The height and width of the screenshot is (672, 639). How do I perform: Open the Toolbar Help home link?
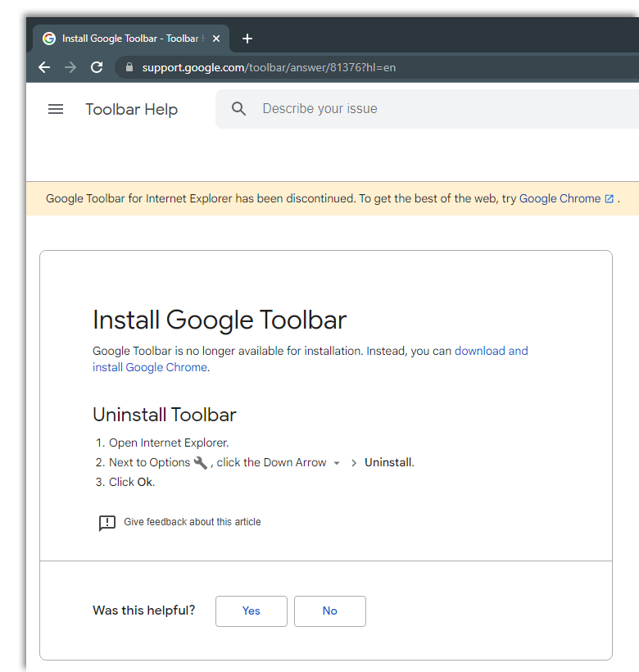[x=131, y=109]
